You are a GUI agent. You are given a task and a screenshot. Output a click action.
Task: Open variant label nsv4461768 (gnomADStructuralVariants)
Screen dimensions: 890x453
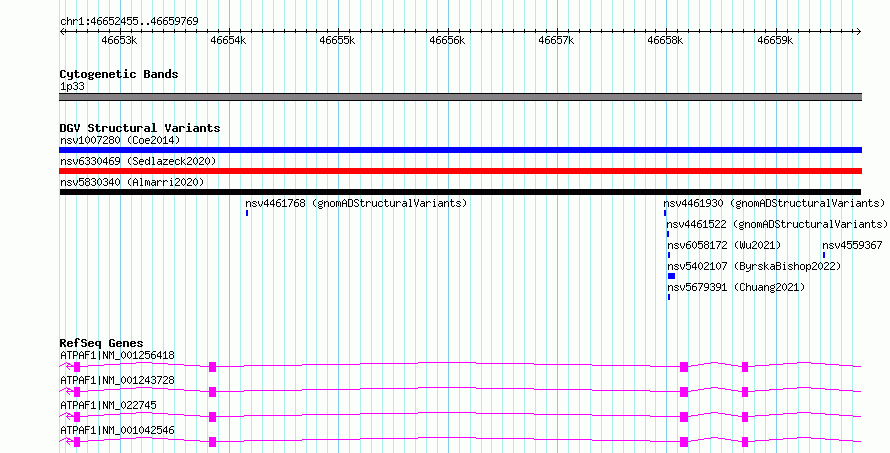356,203
